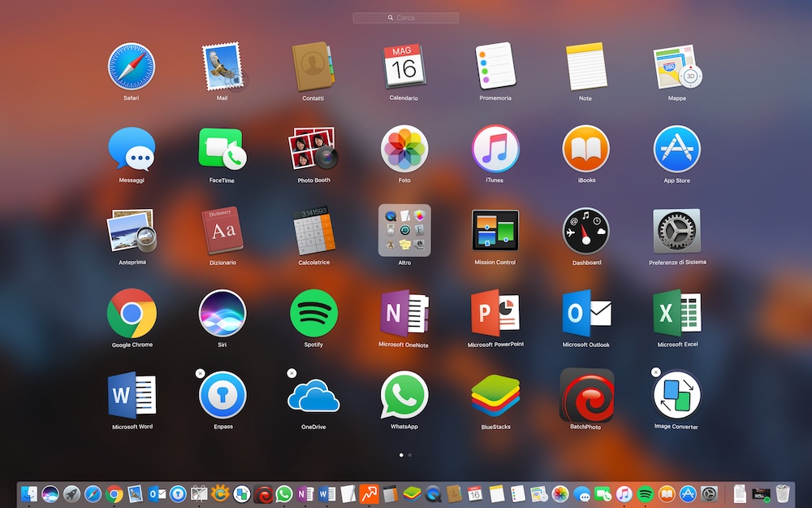Click the App Store icon in the Dock
812x508 pixels.
pyautogui.click(x=688, y=494)
